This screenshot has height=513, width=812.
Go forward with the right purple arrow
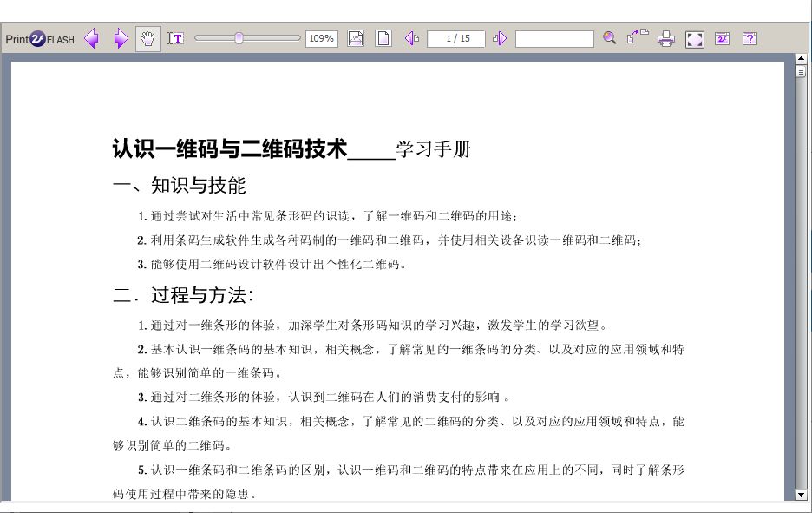pos(121,39)
